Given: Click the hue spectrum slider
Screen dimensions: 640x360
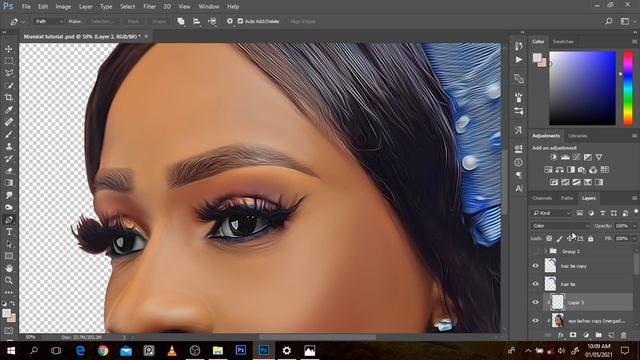Looking at the screenshot, I should (x=627, y=88).
